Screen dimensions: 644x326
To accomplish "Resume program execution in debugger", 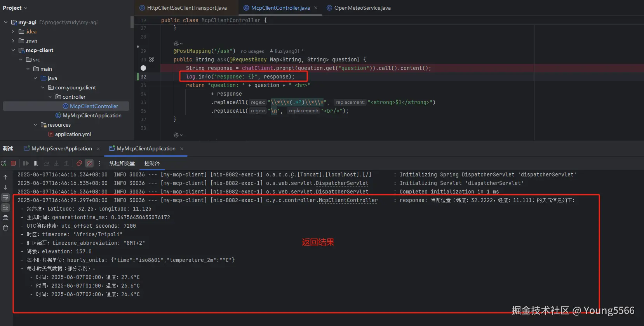I will 26,163.
